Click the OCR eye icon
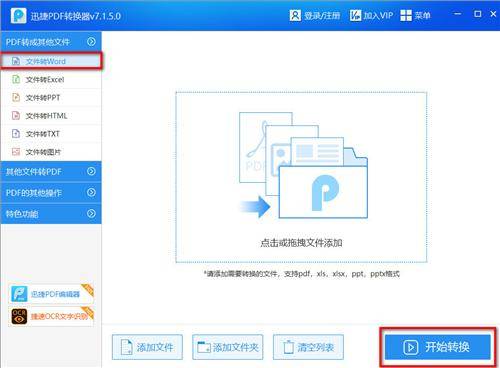The image size is (500, 368). coord(19,316)
